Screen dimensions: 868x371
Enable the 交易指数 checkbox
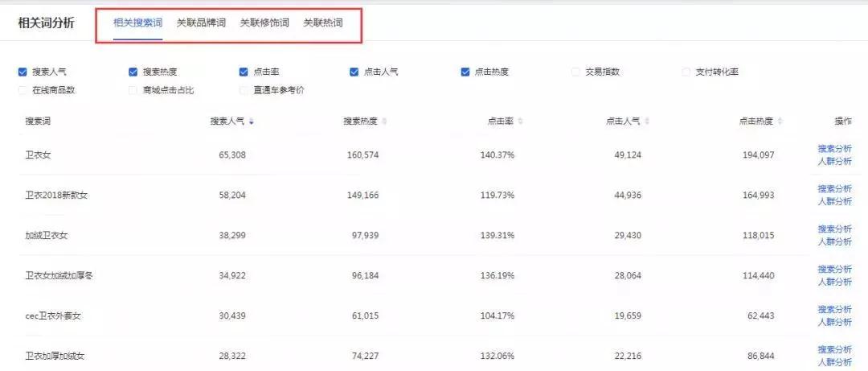click(x=575, y=72)
